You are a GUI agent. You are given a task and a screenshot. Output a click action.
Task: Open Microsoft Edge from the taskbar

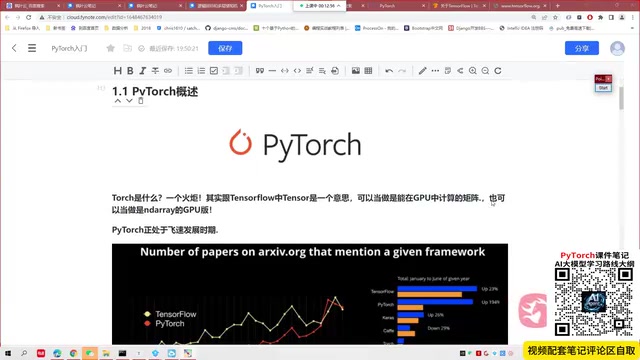click(x=57, y=353)
